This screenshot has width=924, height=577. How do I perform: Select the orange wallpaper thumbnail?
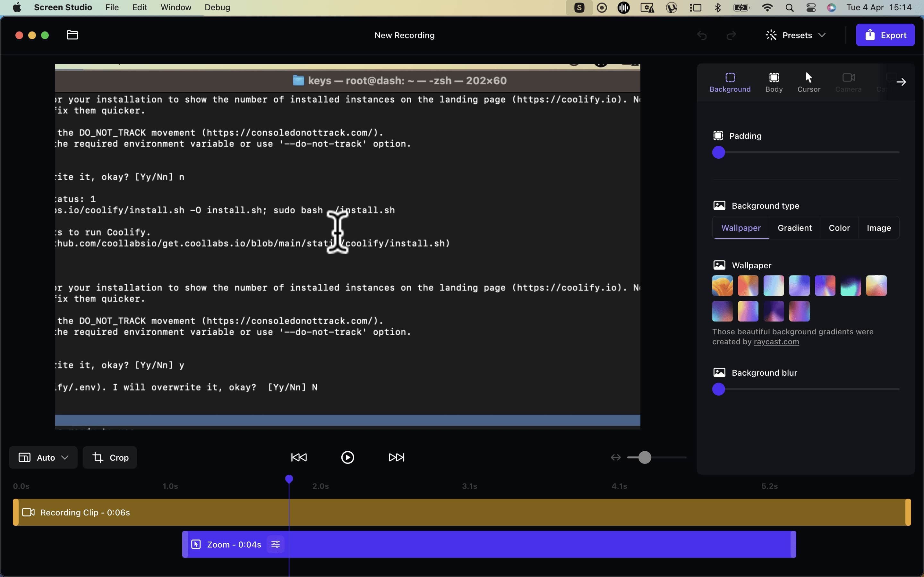(x=722, y=285)
